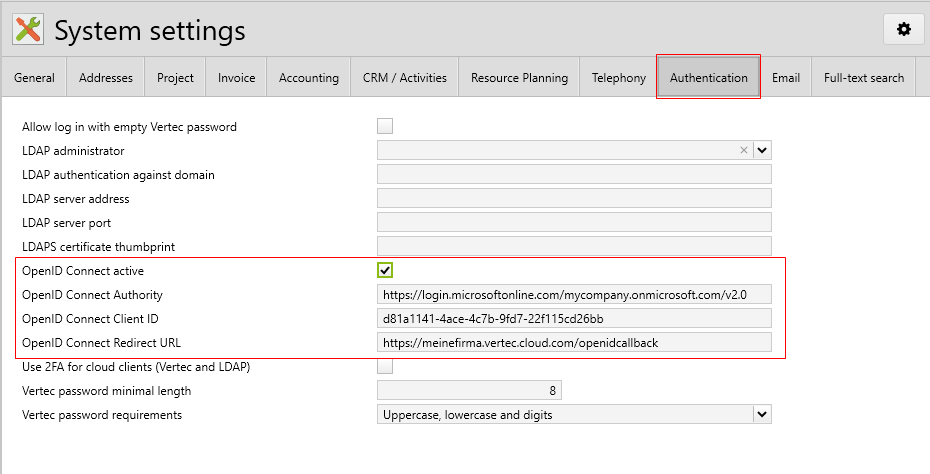930x474 pixels.
Task: Expand Vertec password requirements dropdown
Action: [x=762, y=414]
